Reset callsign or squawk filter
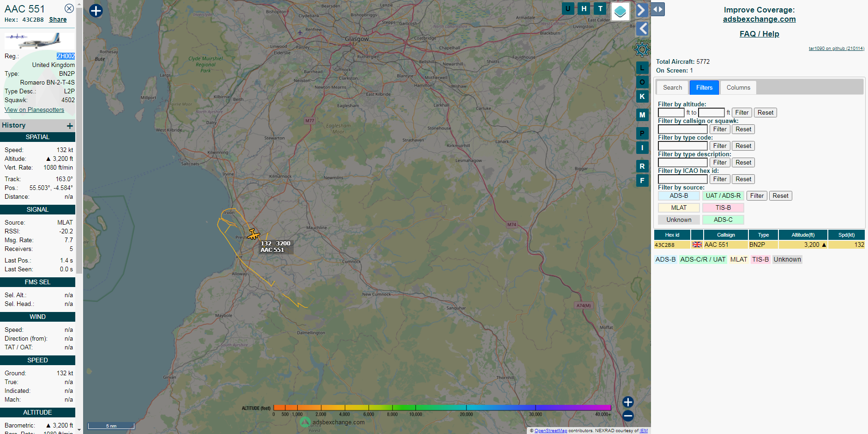Screen dimensions: 868x434 coord(743,129)
